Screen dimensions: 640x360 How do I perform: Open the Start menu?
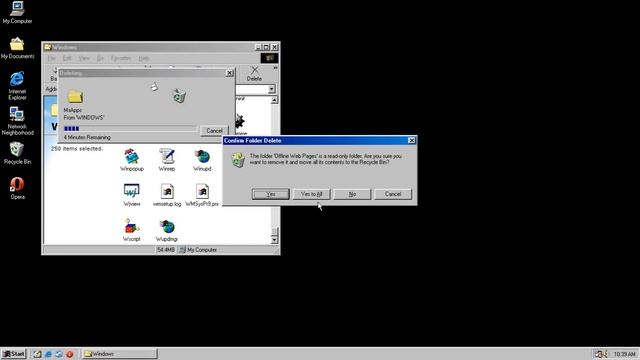[x=13, y=354]
